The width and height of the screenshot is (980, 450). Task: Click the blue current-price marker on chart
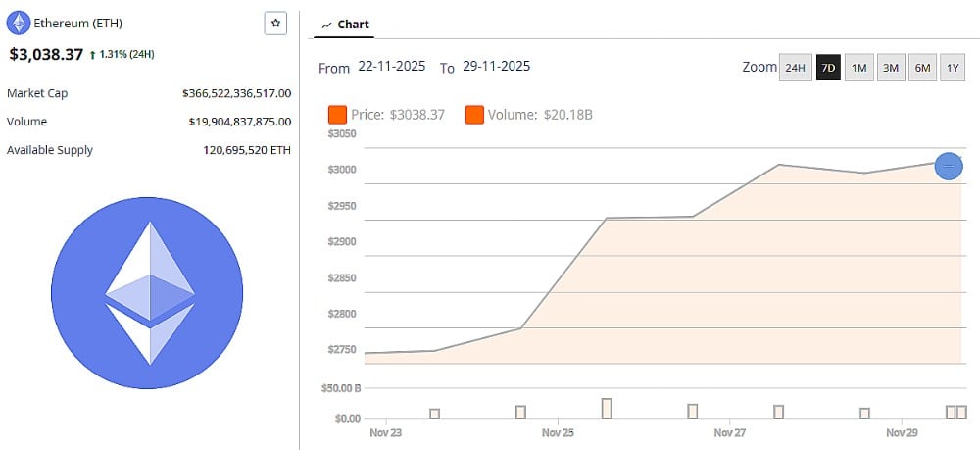pos(949,166)
